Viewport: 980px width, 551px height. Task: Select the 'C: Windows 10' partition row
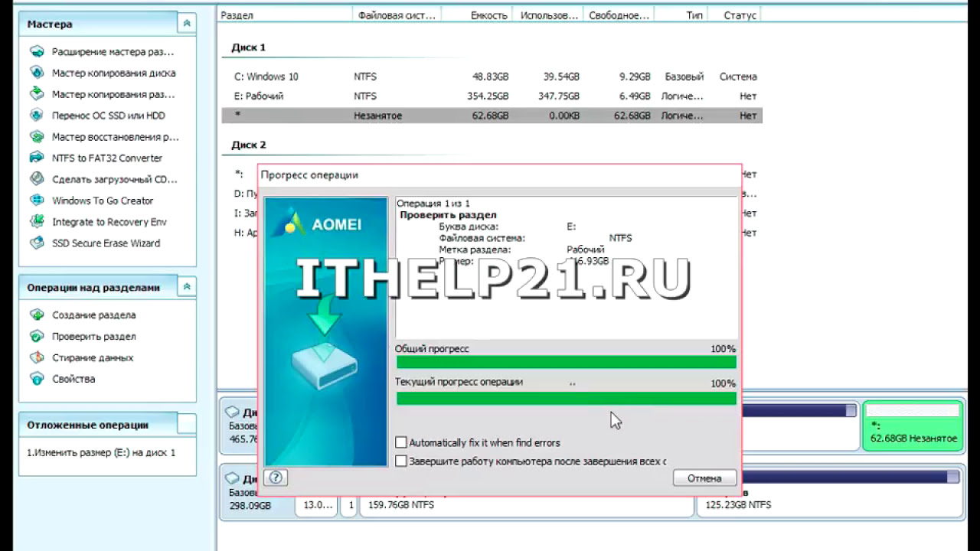[x=492, y=77]
